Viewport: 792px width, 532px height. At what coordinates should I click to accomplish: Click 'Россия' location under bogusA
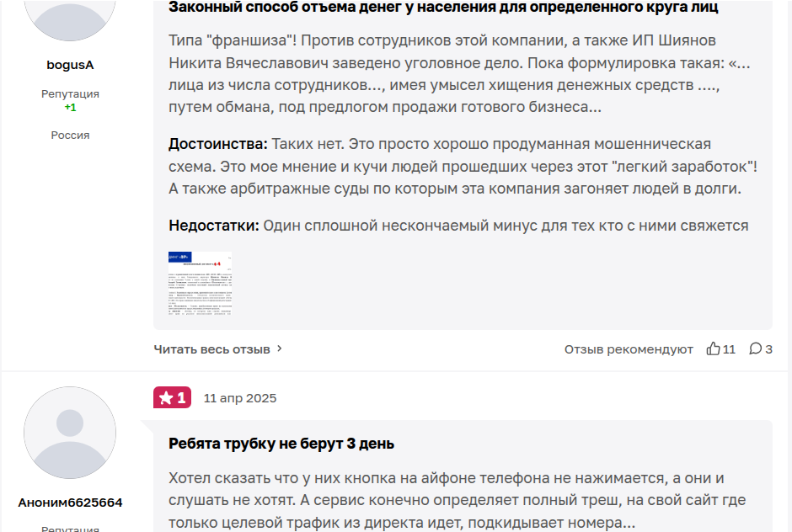click(x=70, y=136)
